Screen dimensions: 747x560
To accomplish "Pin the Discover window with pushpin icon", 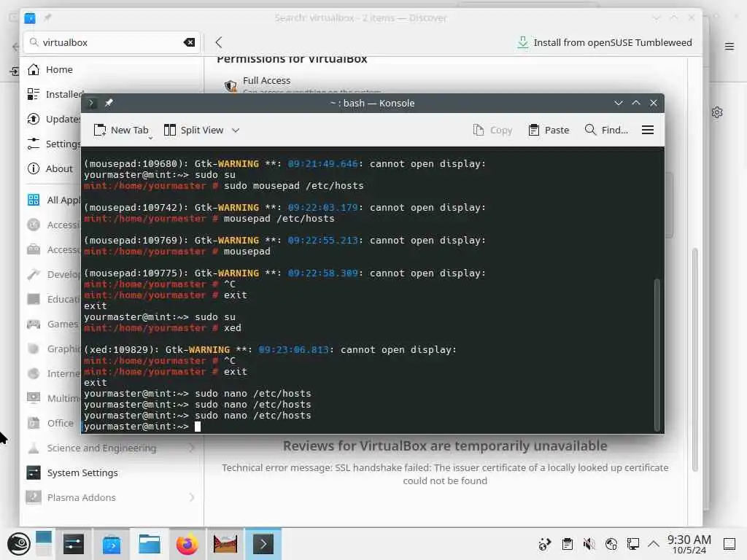I will tap(47, 18).
